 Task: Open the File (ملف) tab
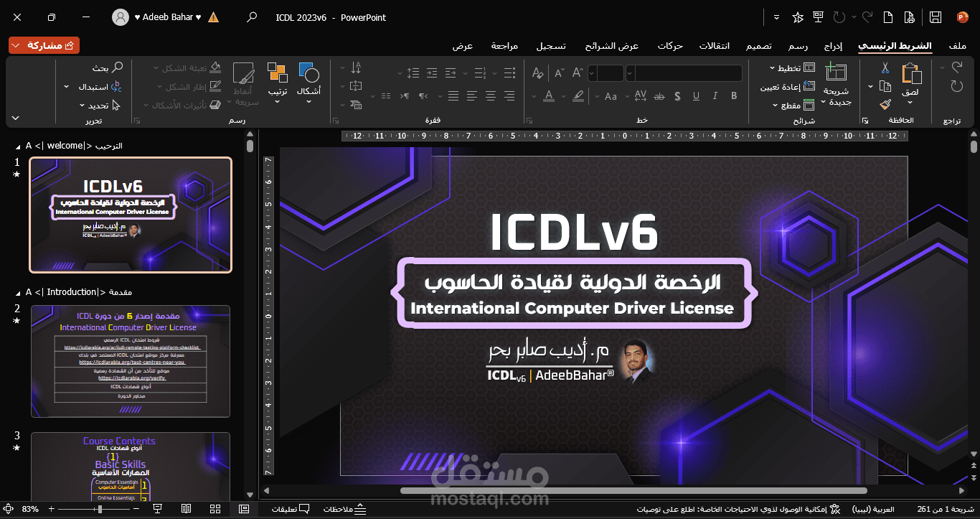tap(957, 46)
